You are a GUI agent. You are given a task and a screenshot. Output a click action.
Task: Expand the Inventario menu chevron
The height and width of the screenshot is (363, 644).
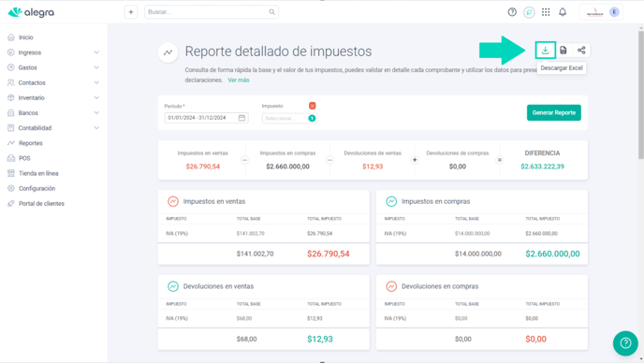click(96, 97)
